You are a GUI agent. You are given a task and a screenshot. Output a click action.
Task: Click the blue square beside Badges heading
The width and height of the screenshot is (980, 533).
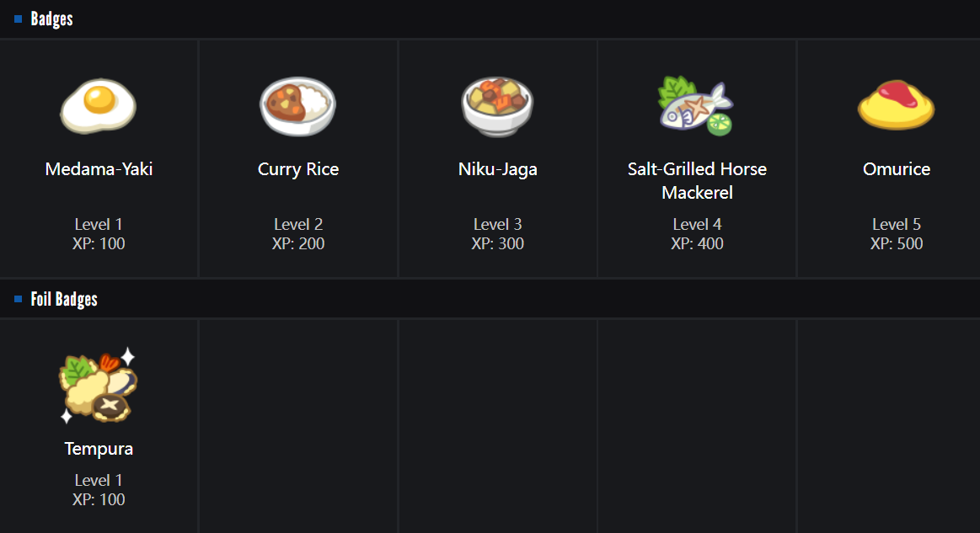[19, 19]
